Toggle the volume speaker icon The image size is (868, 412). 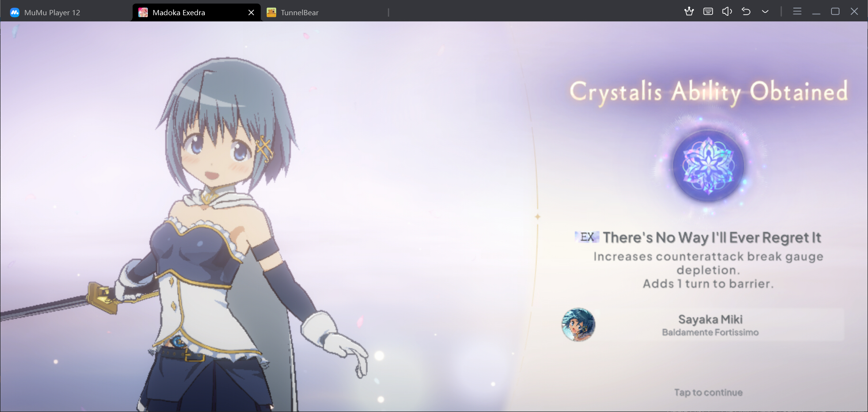coord(727,11)
